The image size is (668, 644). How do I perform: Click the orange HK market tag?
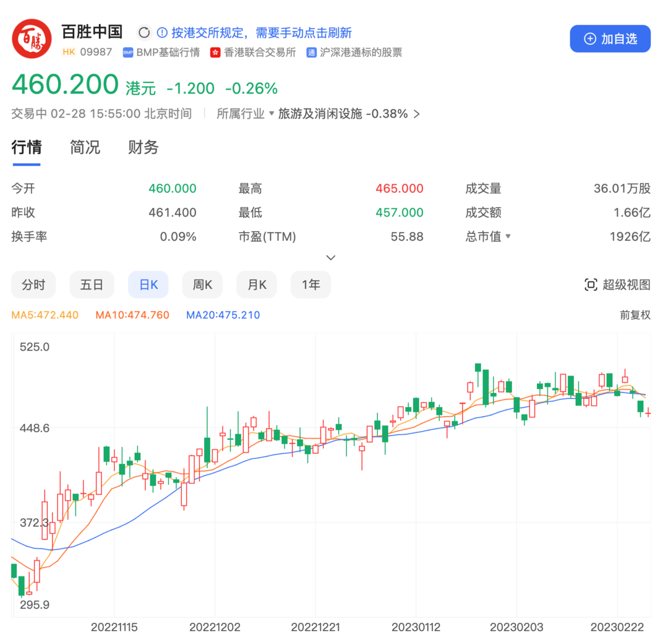(69, 52)
